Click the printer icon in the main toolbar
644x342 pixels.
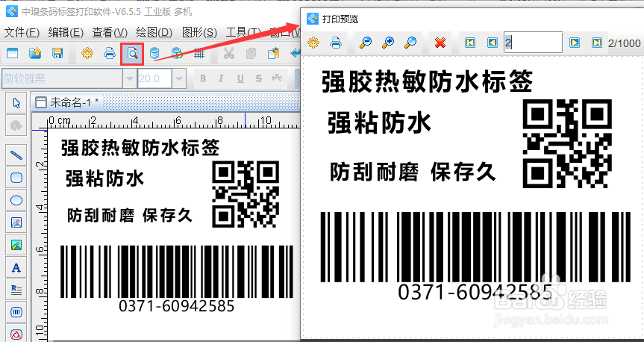coord(109,53)
